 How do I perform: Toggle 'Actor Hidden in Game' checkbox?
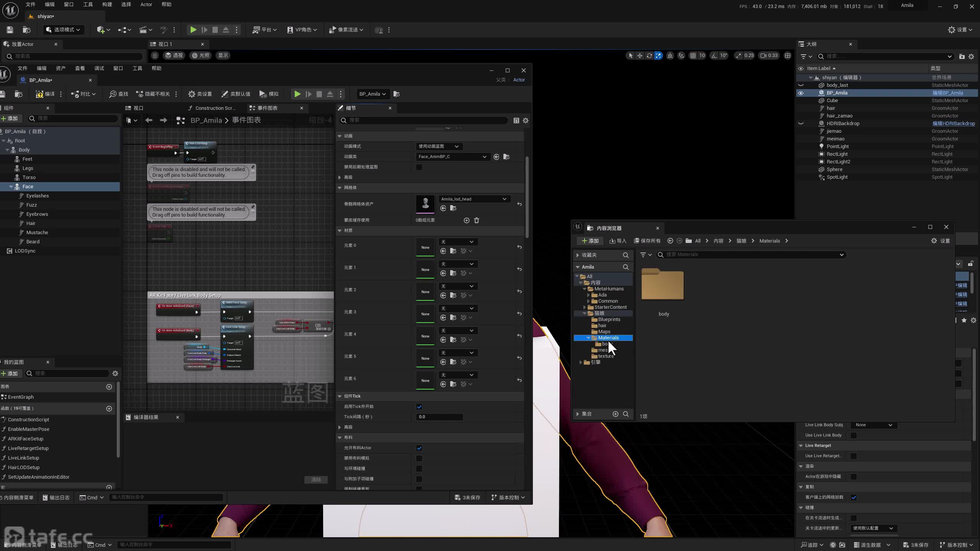coord(853,477)
